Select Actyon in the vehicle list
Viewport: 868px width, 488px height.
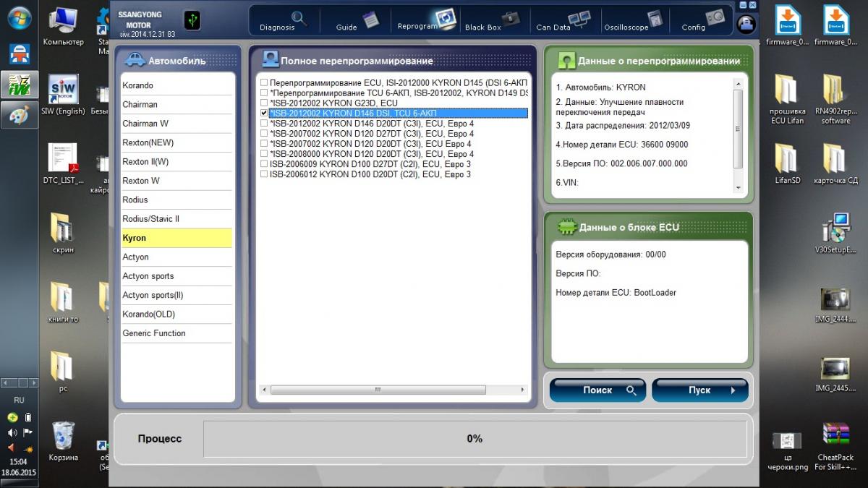pos(176,257)
